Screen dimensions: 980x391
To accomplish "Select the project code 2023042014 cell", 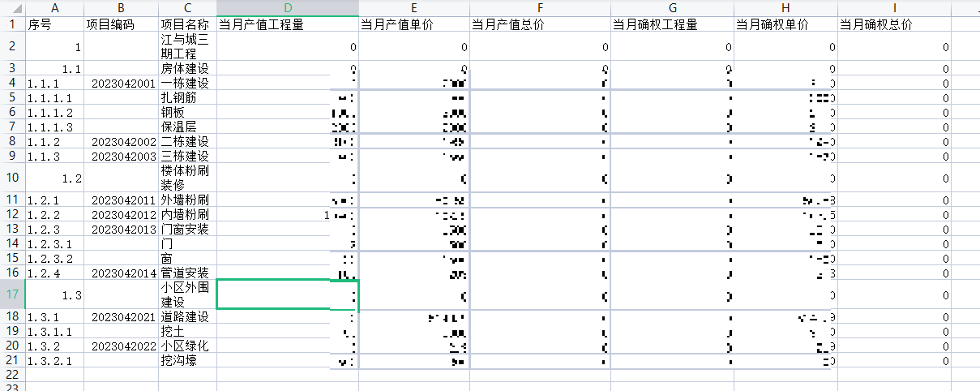I will (121, 273).
